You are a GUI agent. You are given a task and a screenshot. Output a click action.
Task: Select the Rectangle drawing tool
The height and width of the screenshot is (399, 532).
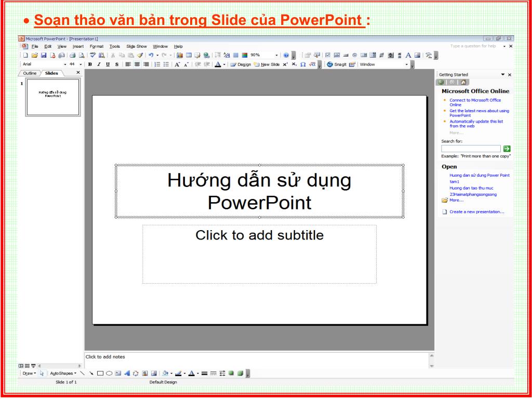[100, 373]
